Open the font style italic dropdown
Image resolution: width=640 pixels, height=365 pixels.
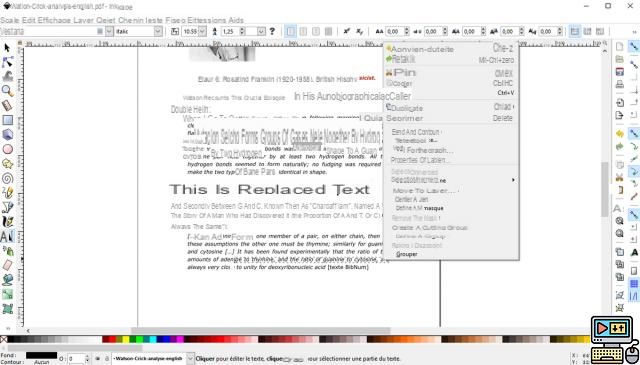(158, 31)
